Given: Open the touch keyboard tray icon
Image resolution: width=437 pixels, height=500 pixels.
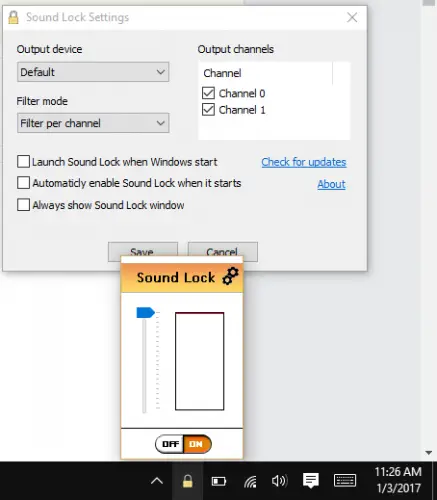Looking at the screenshot, I should click(345, 481).
